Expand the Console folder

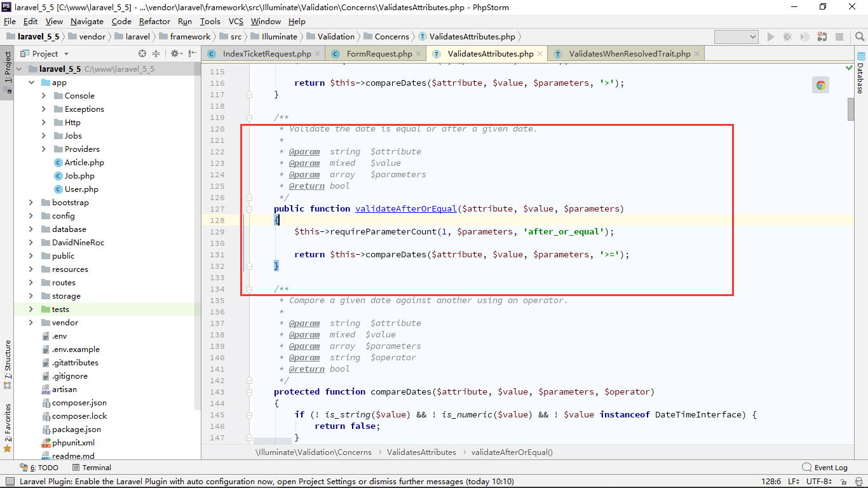tap(44, 96)
